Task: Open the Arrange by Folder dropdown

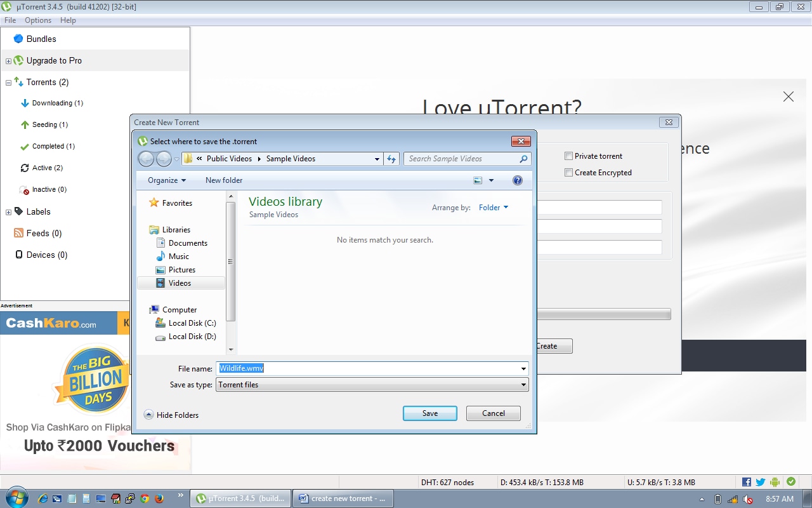Action: tap(494, 208)
